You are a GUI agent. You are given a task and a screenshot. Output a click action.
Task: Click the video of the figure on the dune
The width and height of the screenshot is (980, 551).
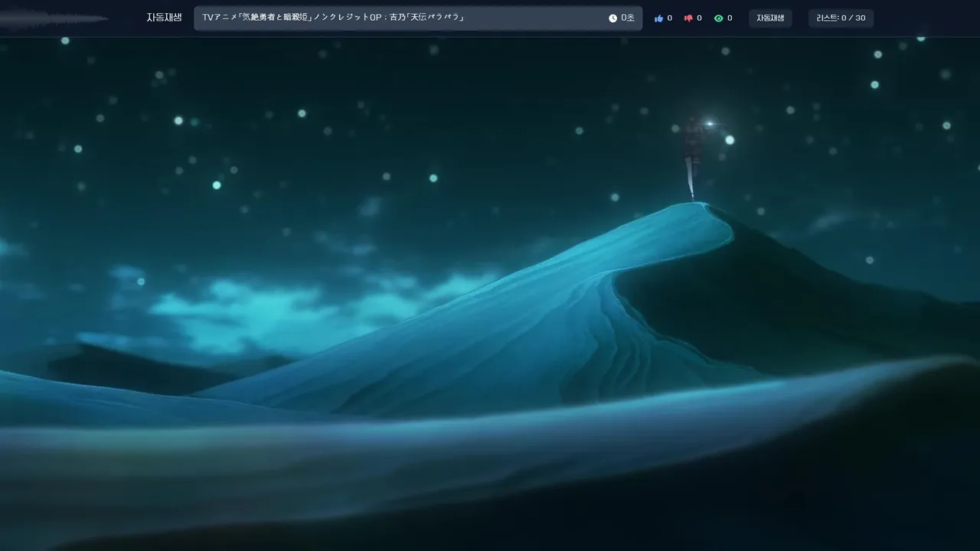pyautogui.click(x=490, y=294)
